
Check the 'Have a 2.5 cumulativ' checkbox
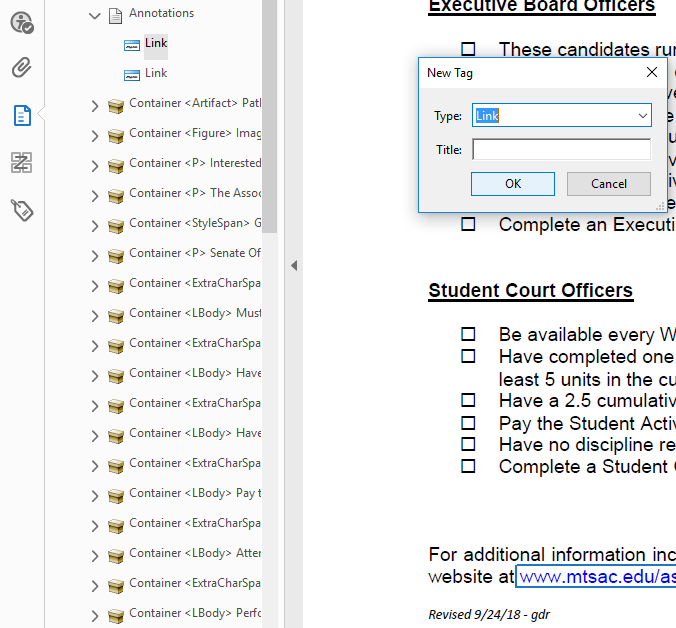[x=468, y=400]
